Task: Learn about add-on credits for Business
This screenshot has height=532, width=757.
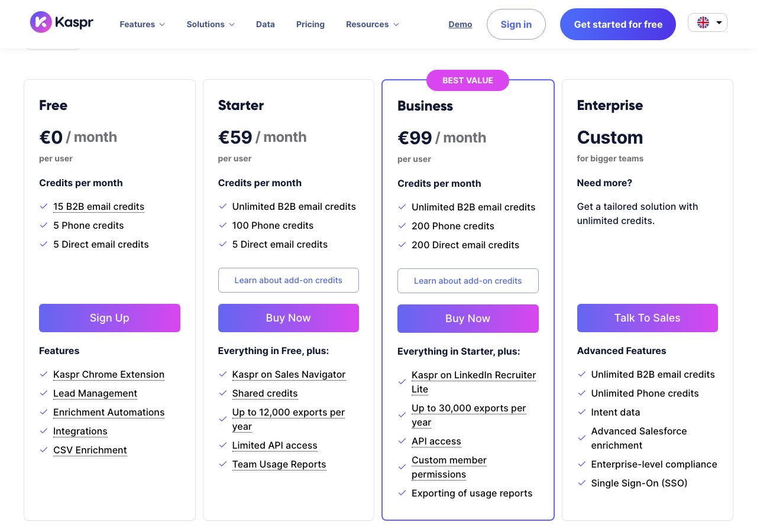Action: 468,281
